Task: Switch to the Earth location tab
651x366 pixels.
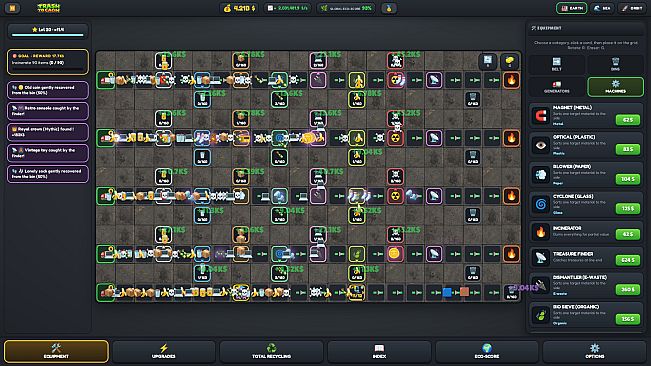Action: (x=571, y=8)
